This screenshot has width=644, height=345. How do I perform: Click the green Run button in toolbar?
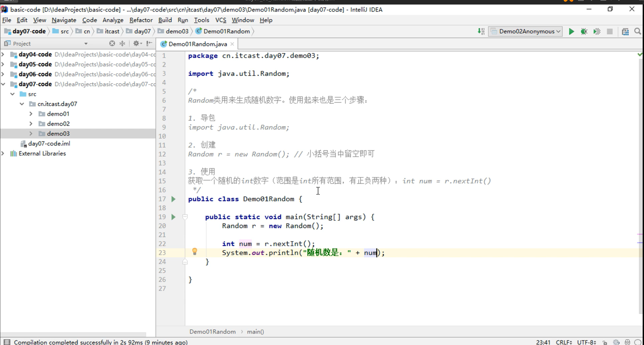click(571, 32)
